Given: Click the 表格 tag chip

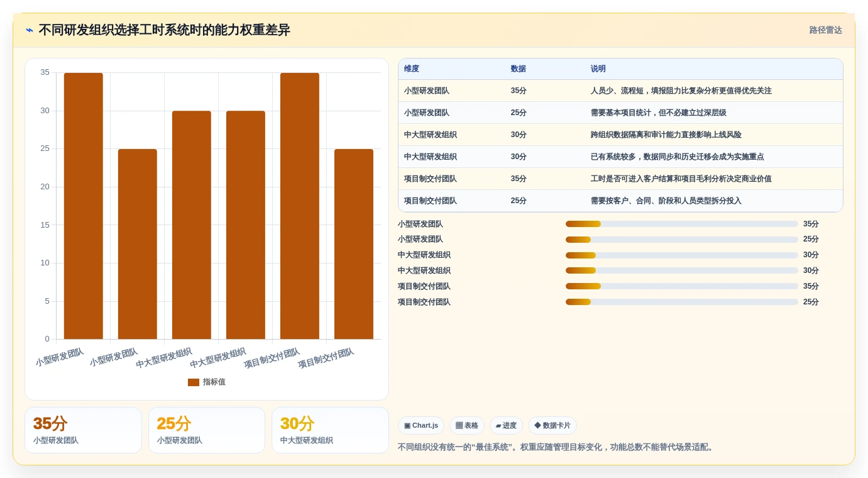Looking at the screenshot, I should 467,426.
